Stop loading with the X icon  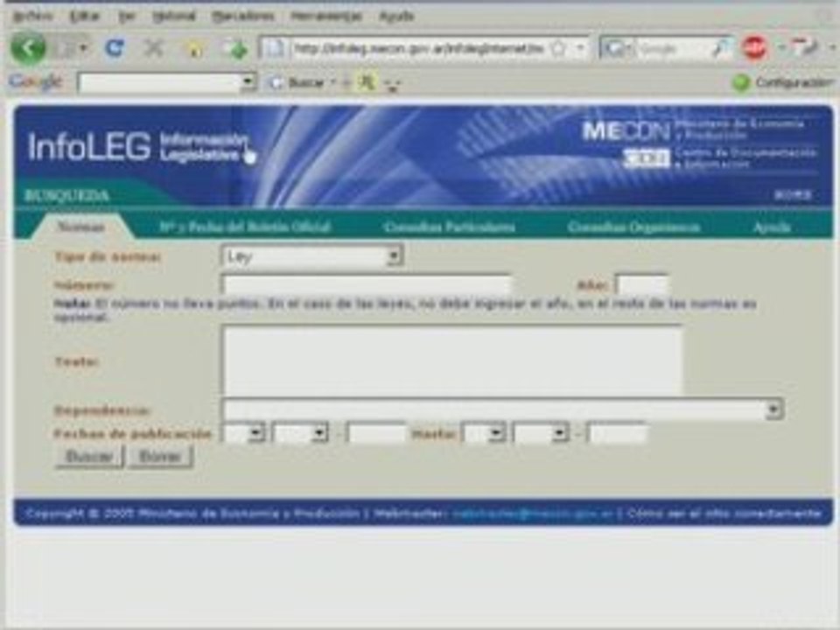point(154,48)
